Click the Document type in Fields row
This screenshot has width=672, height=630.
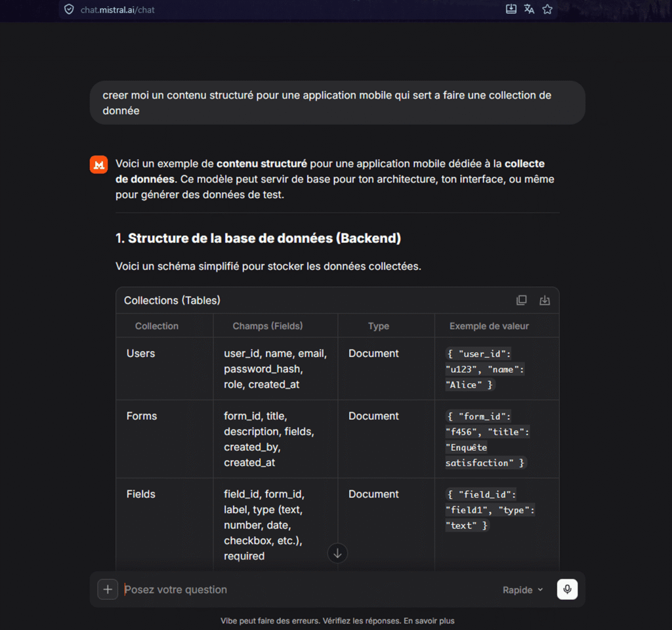(373, 494)
